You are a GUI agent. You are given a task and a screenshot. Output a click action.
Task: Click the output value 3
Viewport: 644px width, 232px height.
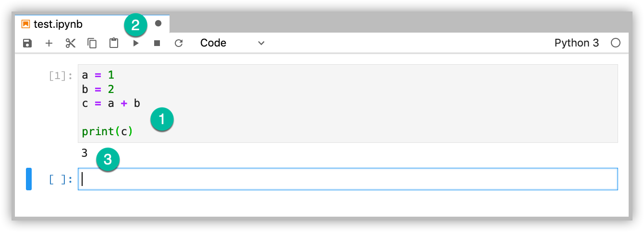(85, 153)
